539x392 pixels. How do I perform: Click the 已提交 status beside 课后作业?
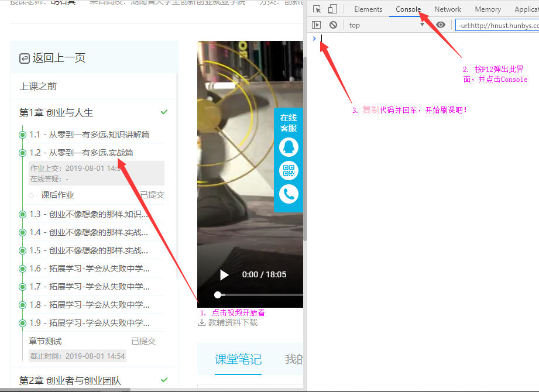click(152, 195)
